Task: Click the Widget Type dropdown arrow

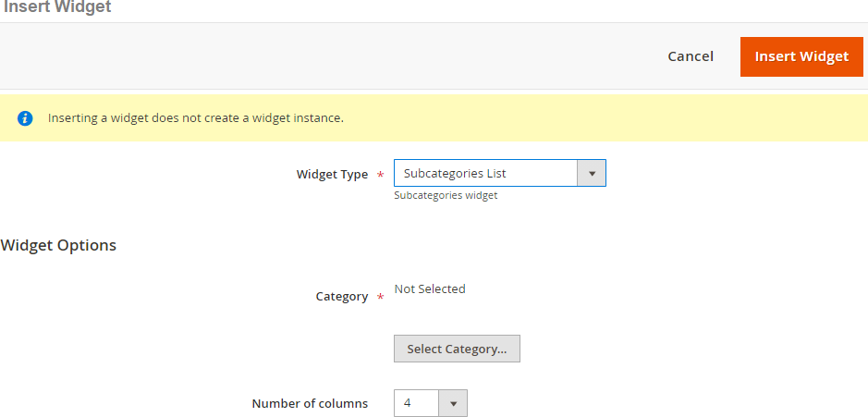Action: [x=592, y=173]
